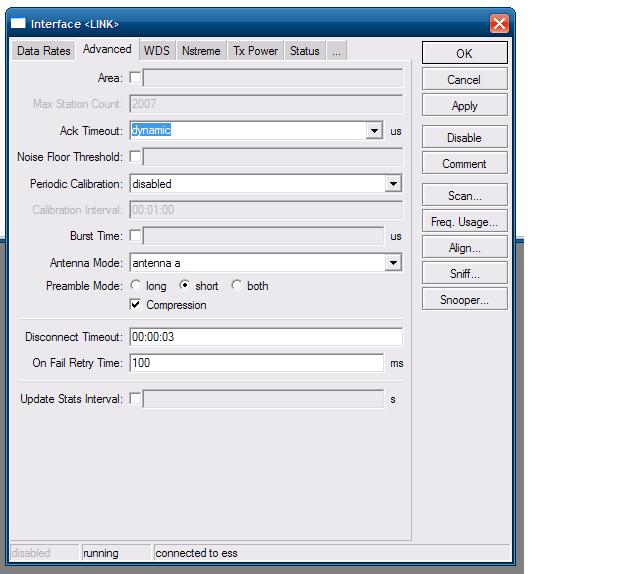This screenshot has height=574, width=640.
Task: Click the Noise Floor Threshold text field
Action: tap(273, 157)
